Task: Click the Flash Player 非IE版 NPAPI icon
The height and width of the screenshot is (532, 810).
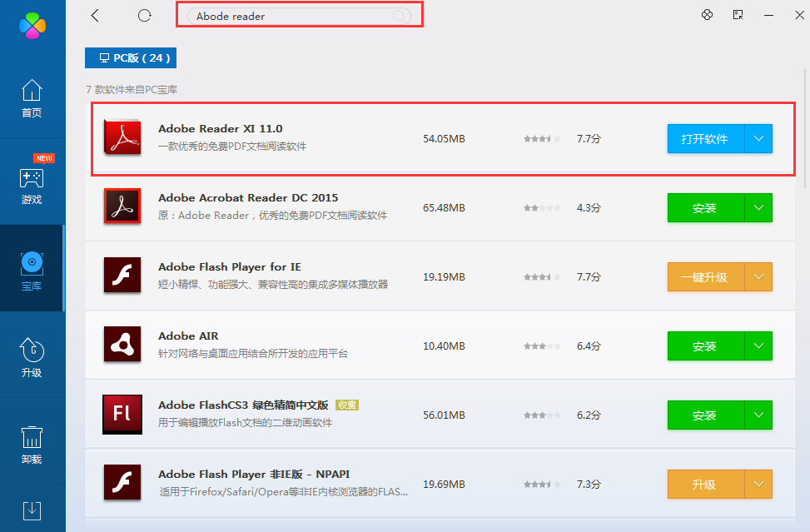Action: 122,483
